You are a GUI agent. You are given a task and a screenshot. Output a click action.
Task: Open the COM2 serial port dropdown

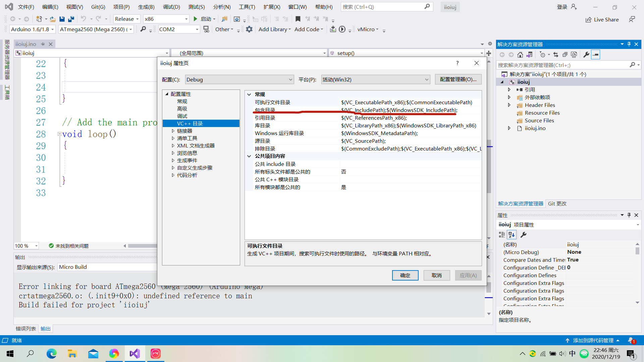click(197, 29)
